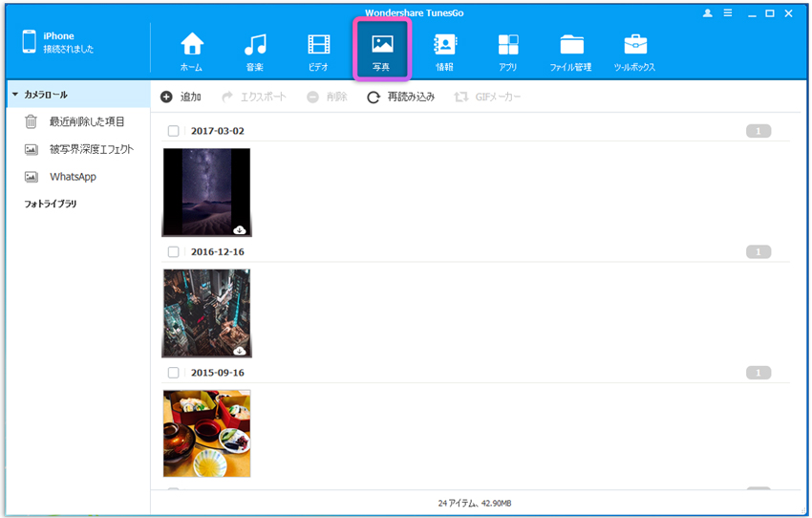The height and width of the screenshot is (518, 812).
Task: Open the 音楽 music note icon
Action: [255, 45]
